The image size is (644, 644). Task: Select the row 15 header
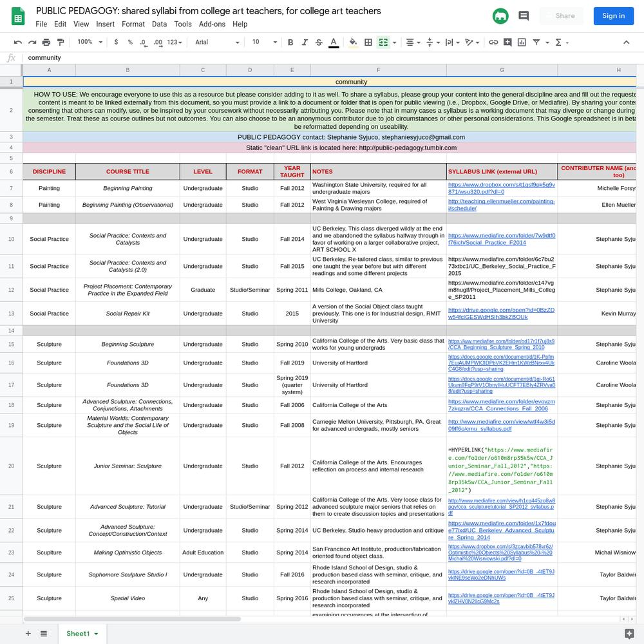pyautogui.click(x=11, y=344)
